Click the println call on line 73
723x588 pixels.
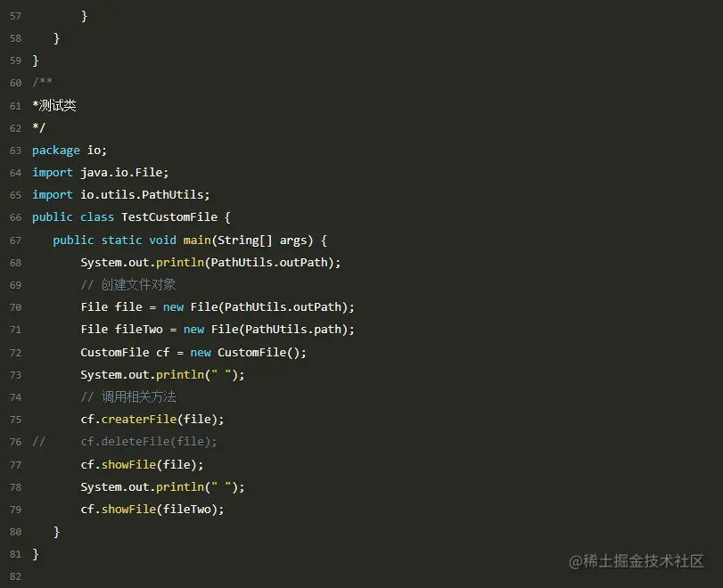click(162, 375)
